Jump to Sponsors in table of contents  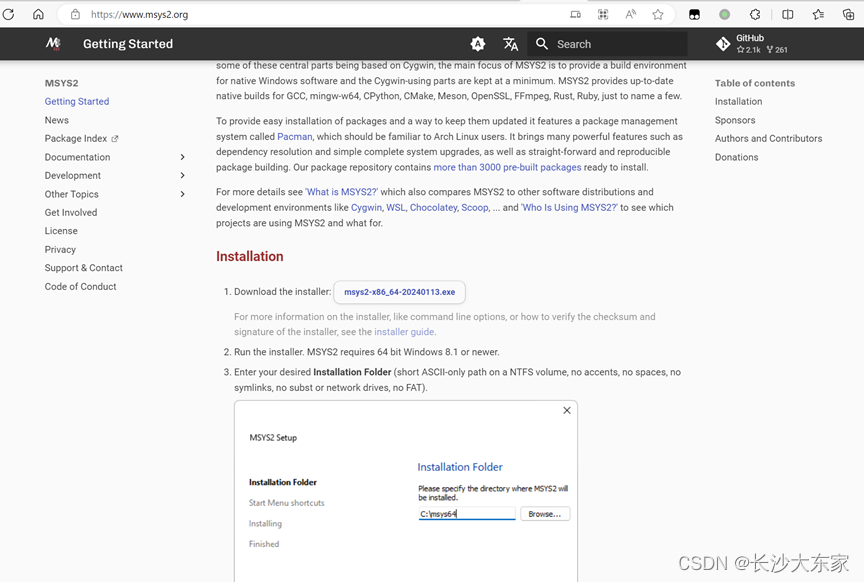tap(735, 120)
